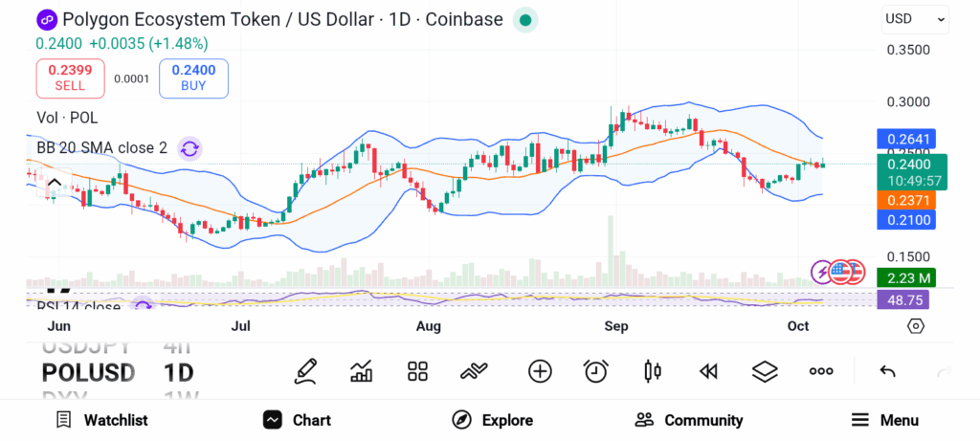Screen dimensions: 980x441
Task: Click the purple lightning event marker
Action: coord(822,273)
